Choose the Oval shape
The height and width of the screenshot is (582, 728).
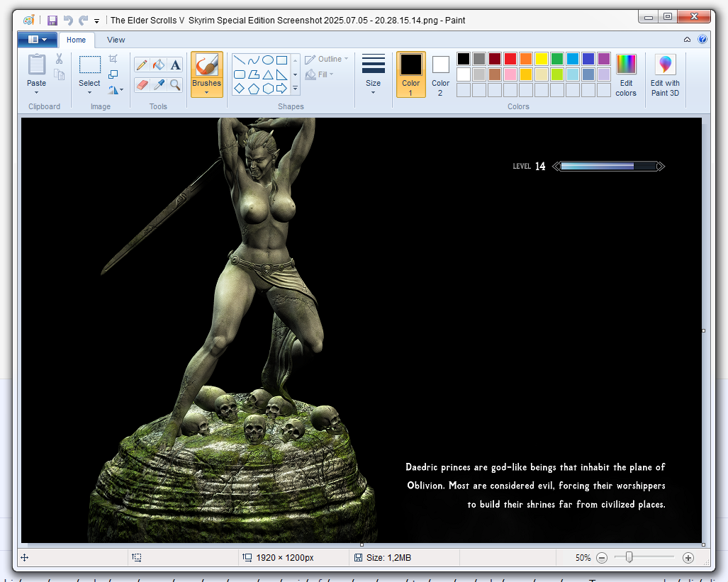pos(268,60)
